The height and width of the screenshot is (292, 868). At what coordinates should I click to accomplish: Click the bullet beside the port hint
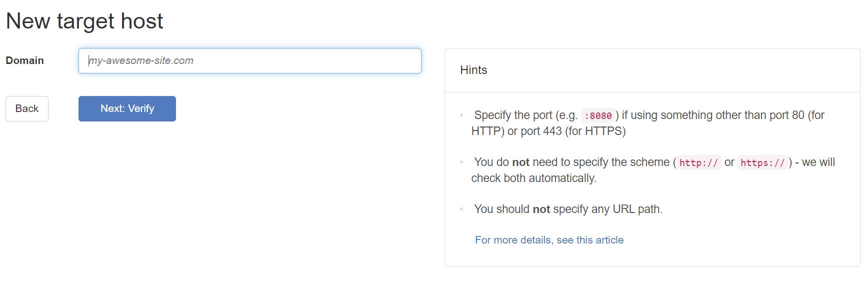(461, 115)
